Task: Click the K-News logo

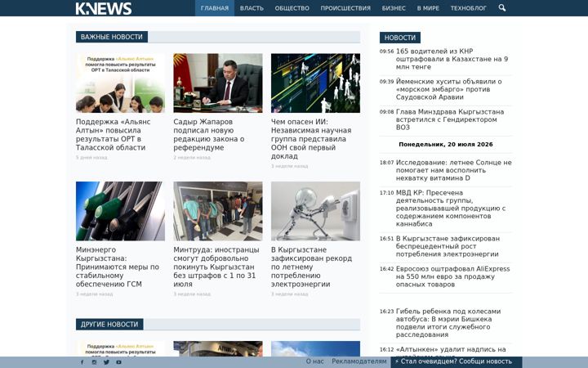Action: point(104,8)
